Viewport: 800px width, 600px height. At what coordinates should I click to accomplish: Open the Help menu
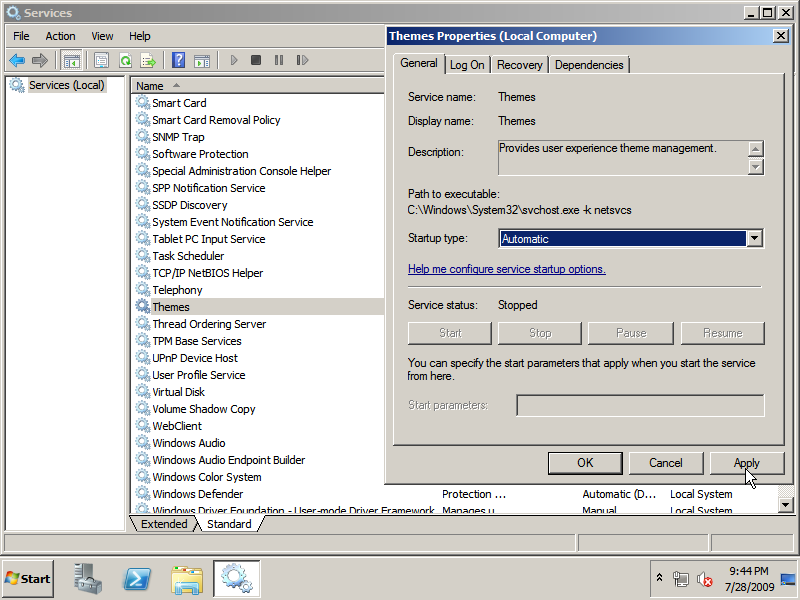coord(139,36)
